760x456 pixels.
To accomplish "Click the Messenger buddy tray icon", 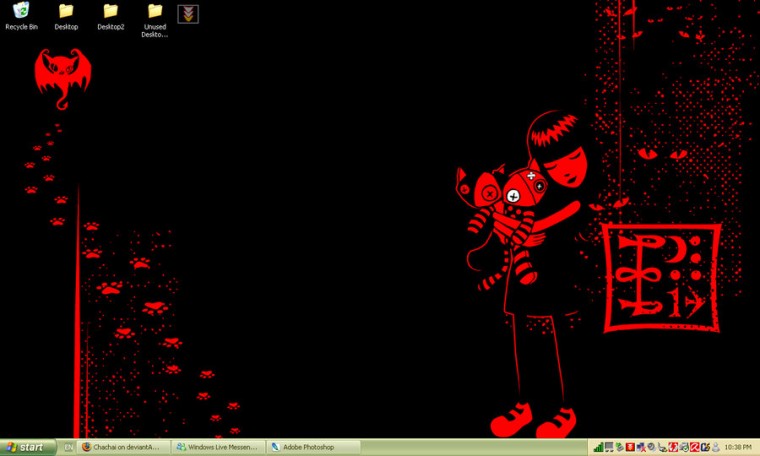I will click(x=716, y=447).
